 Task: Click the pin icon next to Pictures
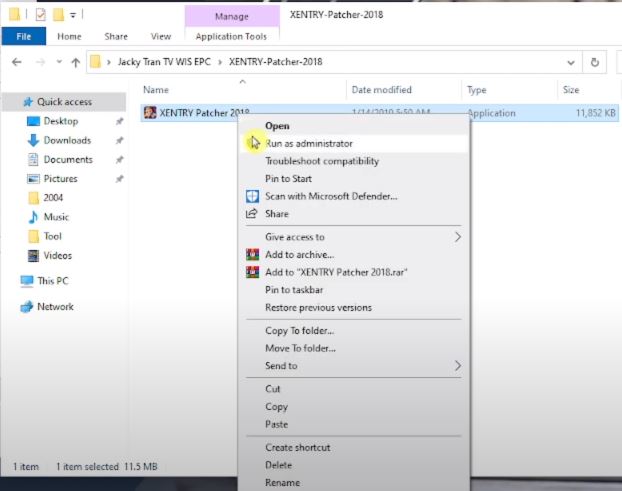pyautogui.click(x=119, y=179)
